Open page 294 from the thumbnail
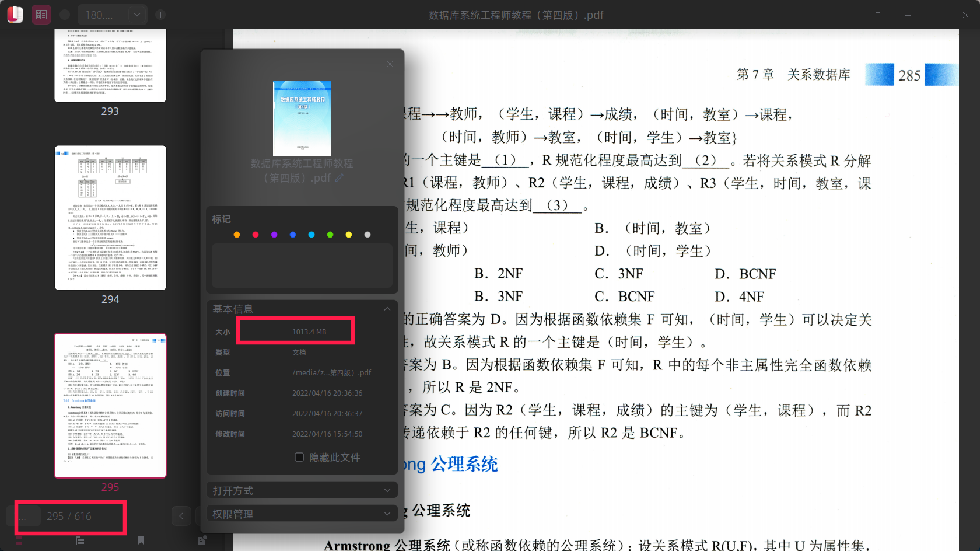 tap(110, 217)
